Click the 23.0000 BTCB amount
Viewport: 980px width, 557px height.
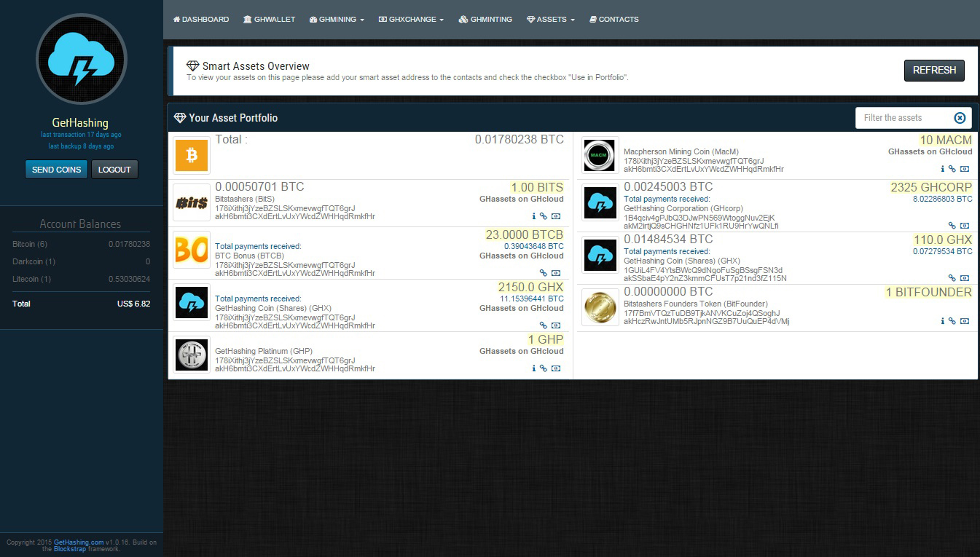coord(525,235)
